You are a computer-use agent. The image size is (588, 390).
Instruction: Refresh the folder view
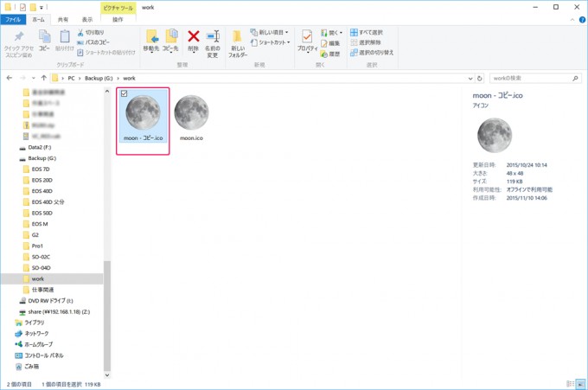coord(480,79)
